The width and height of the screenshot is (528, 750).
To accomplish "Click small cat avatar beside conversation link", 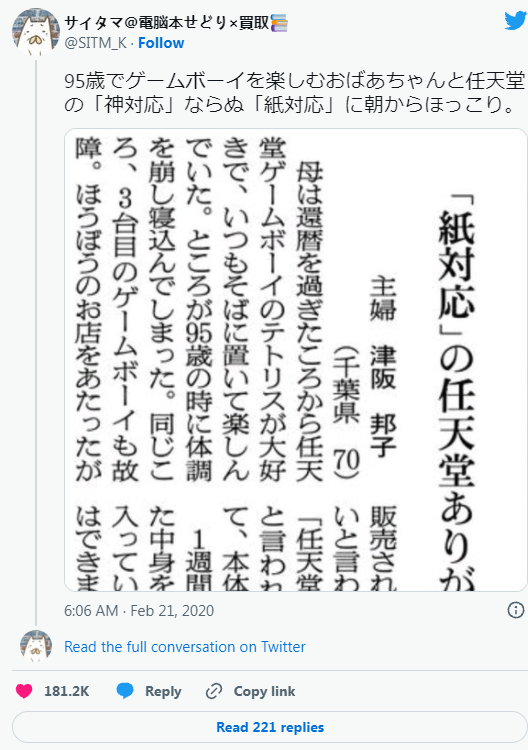I will [35, 646].
